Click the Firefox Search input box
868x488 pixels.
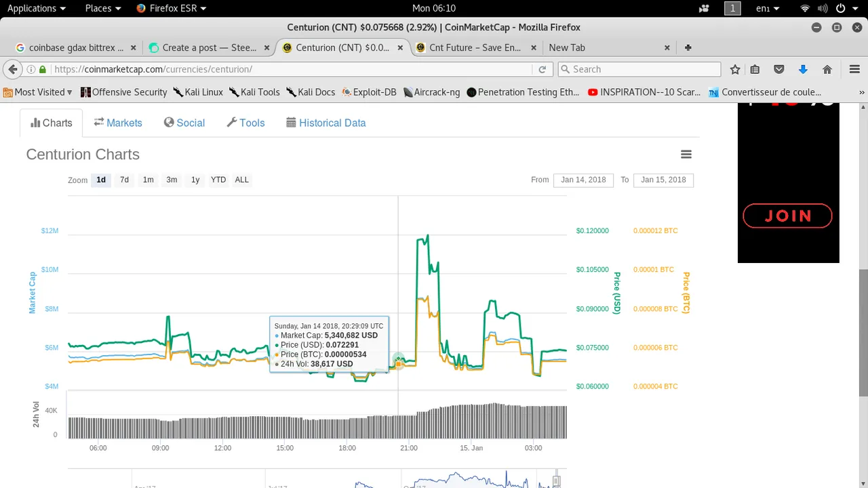click(639, 69)
